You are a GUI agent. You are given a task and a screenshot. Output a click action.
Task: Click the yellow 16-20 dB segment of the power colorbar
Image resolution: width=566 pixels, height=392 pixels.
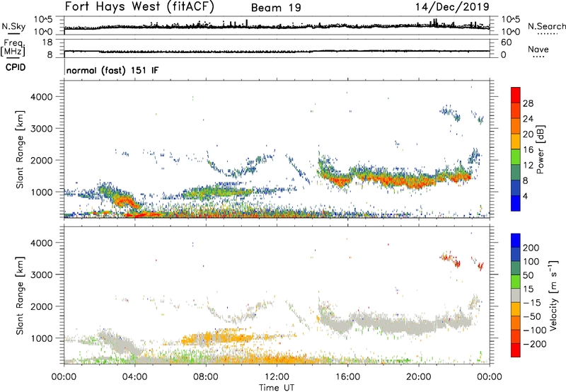(x=516, y=141)
